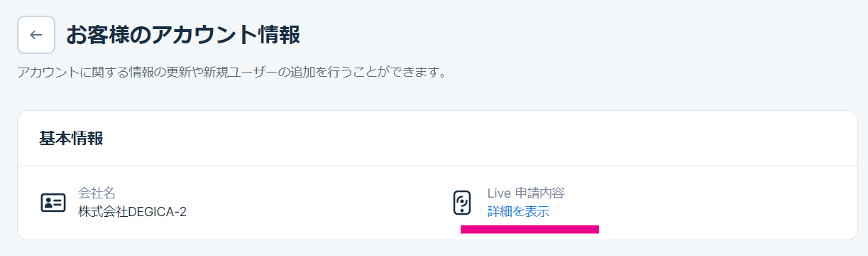
Task: Select the 株式会社DEGICA-2 company name text
Action: pos(132,211)
